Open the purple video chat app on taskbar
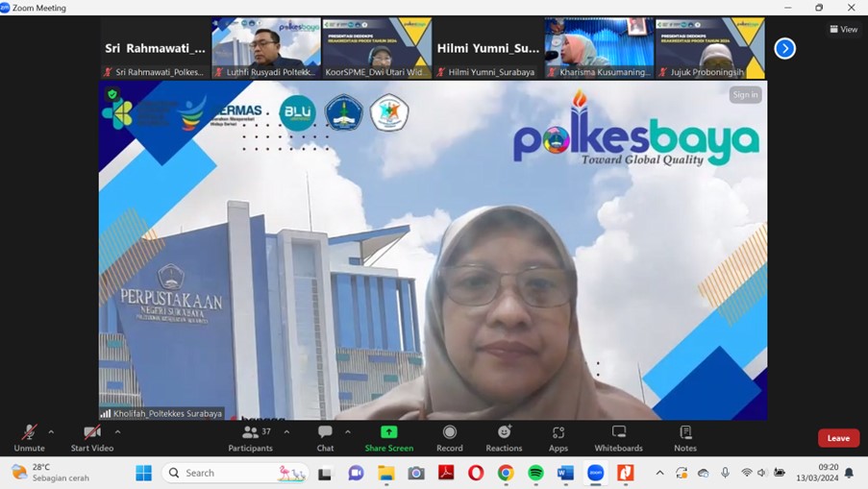 point(356,473)
